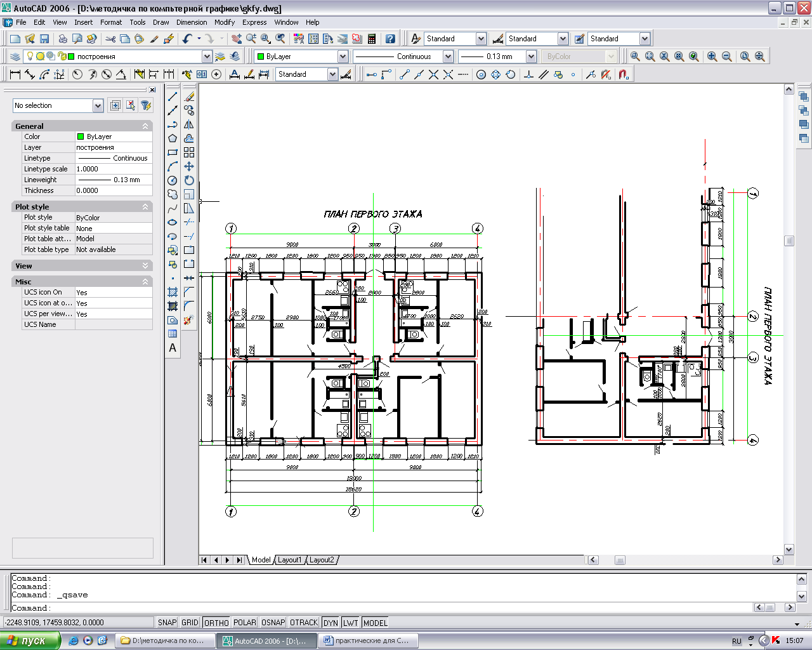
Task: Select the Mirror modify tool
Action: point(189,124)
